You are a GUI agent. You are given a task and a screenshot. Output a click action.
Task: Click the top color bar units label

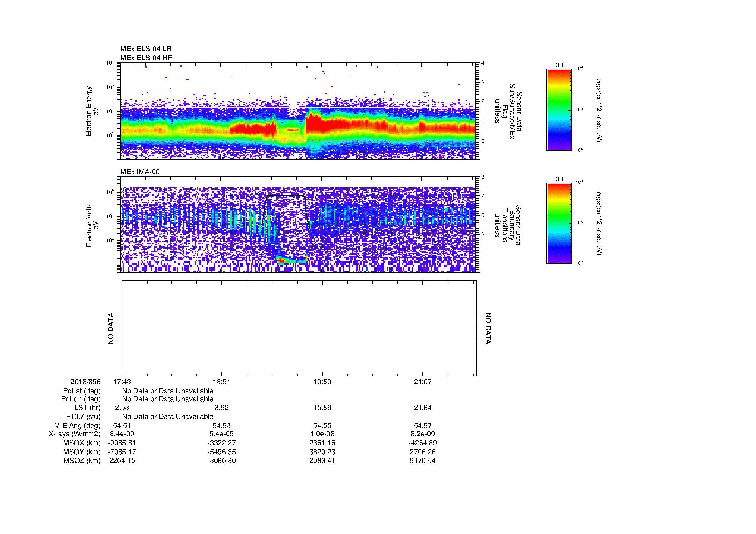599,110
